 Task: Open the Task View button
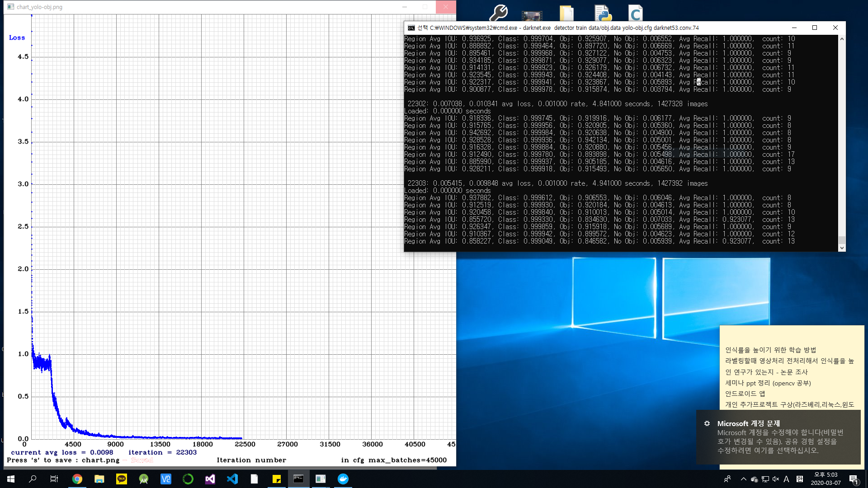54,479
